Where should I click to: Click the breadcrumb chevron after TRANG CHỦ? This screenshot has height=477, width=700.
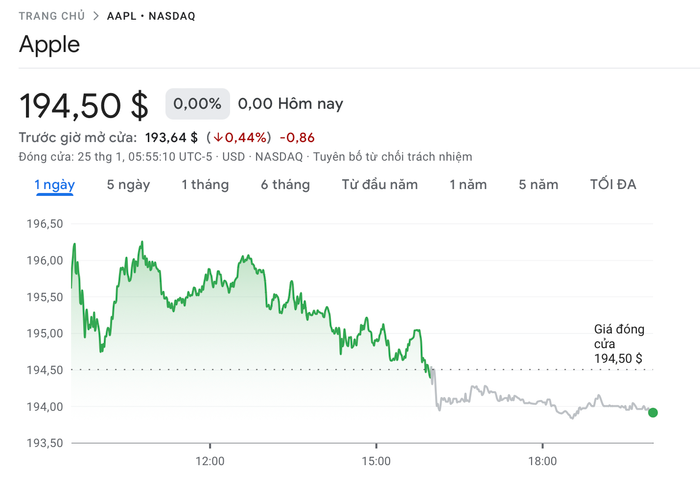[x=96, y=16]
